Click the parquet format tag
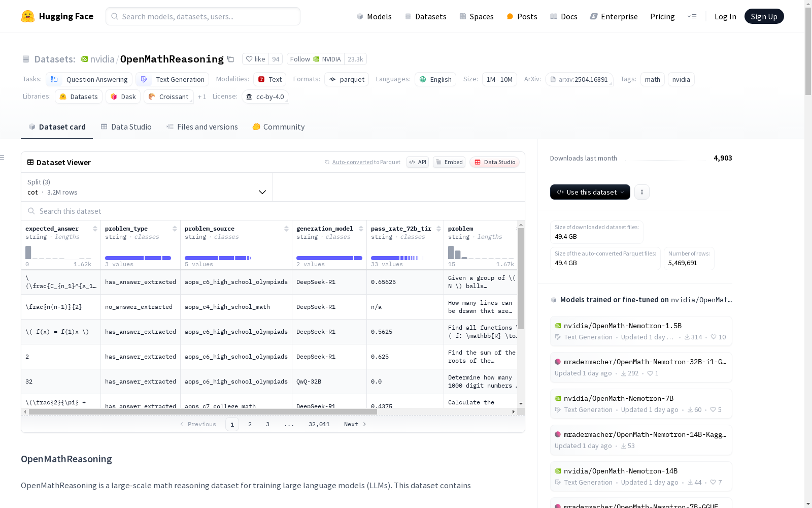This screenshot has width=812, height=508. click(347, 79)
